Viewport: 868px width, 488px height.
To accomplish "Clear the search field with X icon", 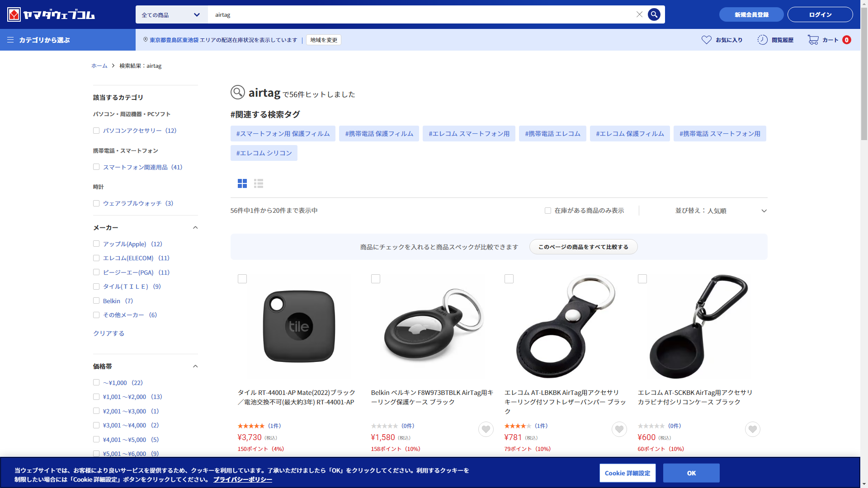I will coord(639,14).
